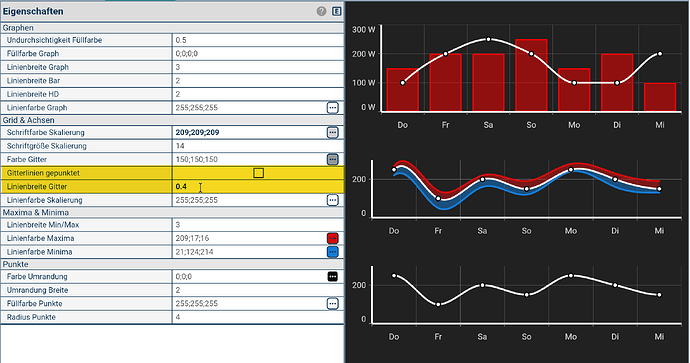The image size is (690, 363).
Task: Select the Umrandung Breite label
Action: (x=37, y=290)
